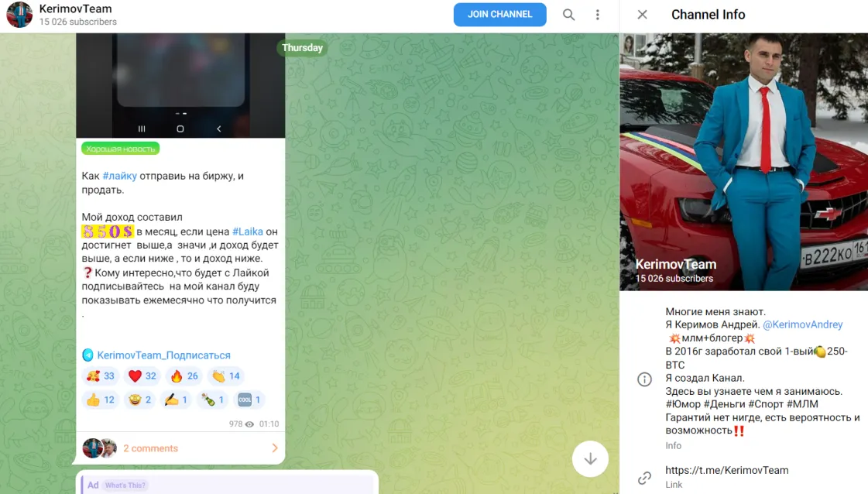Expand the 2 comments thread arrow
Viewport: 868px width, 494px height.
[275, 448]
